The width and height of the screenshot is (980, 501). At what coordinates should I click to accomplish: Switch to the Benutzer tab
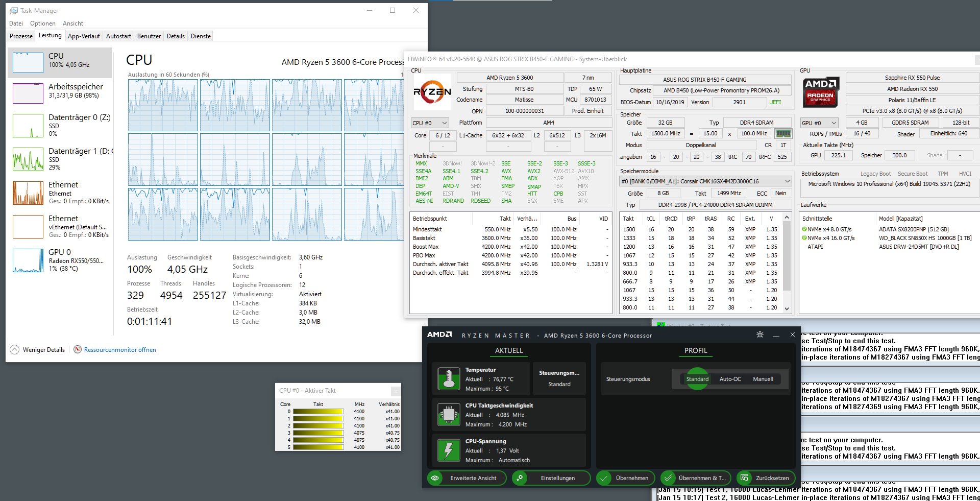pyautogui.click(x=149, y=36)
